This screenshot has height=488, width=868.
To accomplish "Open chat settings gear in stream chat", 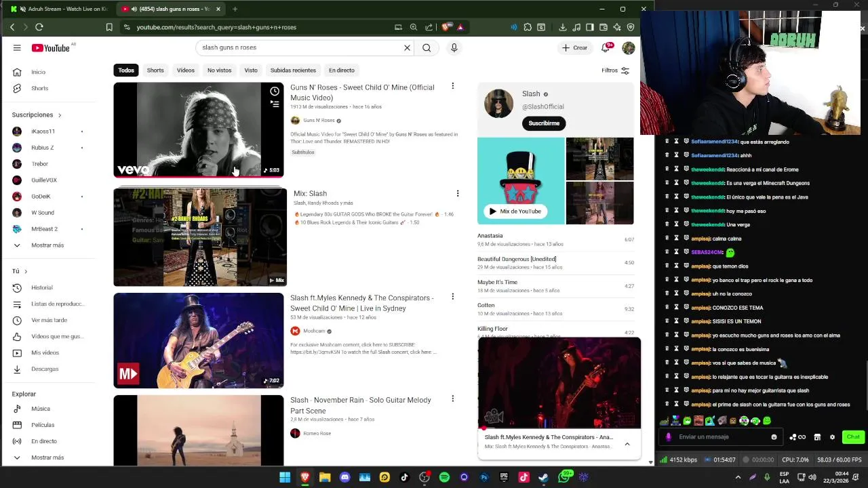I will [x=832, y=437].
